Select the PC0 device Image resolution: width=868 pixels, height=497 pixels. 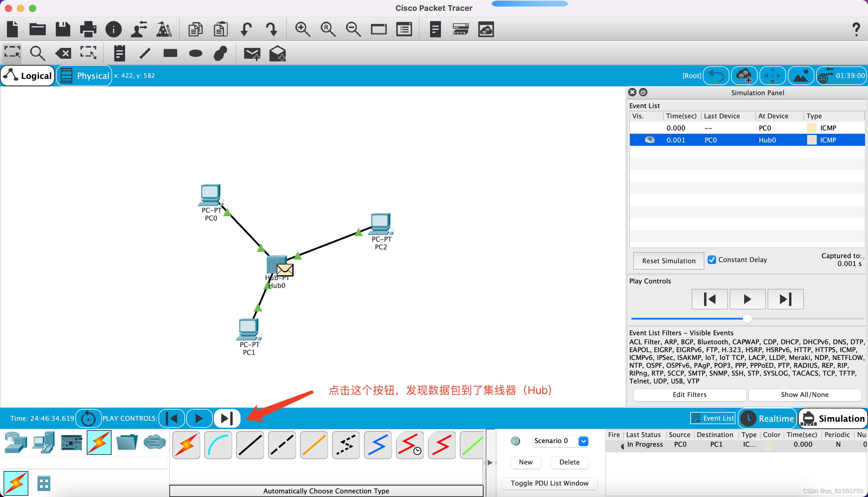tap(211, 195)
